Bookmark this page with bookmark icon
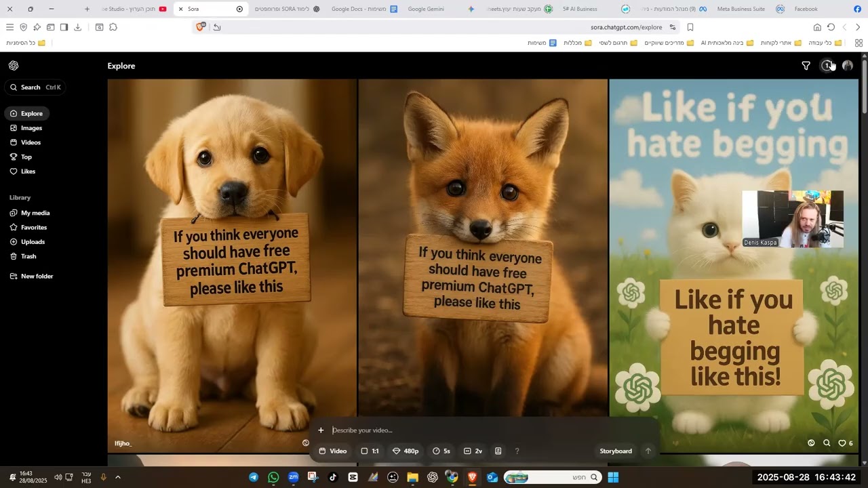The height and width of the screenshot is (488, 868). (690, 27)
